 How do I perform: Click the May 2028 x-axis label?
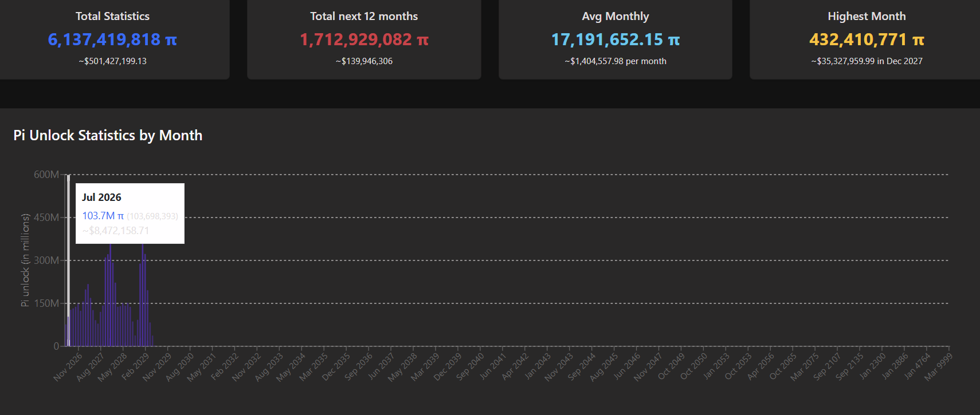tap(113, 367)
